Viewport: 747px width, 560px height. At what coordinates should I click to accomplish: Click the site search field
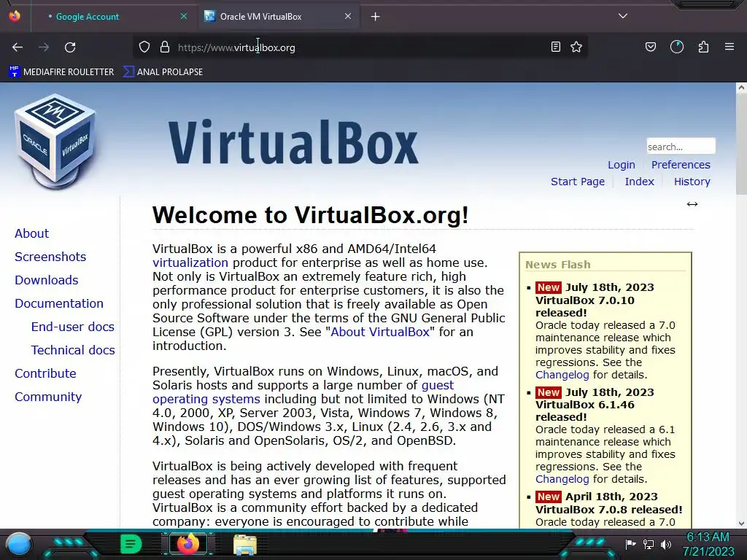(x=681, y=146)
